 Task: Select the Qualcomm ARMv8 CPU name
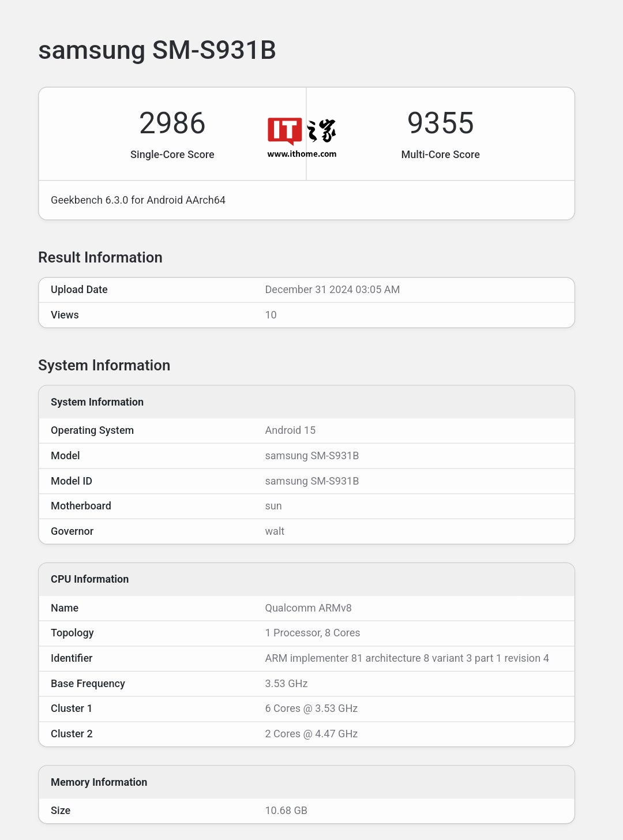point(308,608)
